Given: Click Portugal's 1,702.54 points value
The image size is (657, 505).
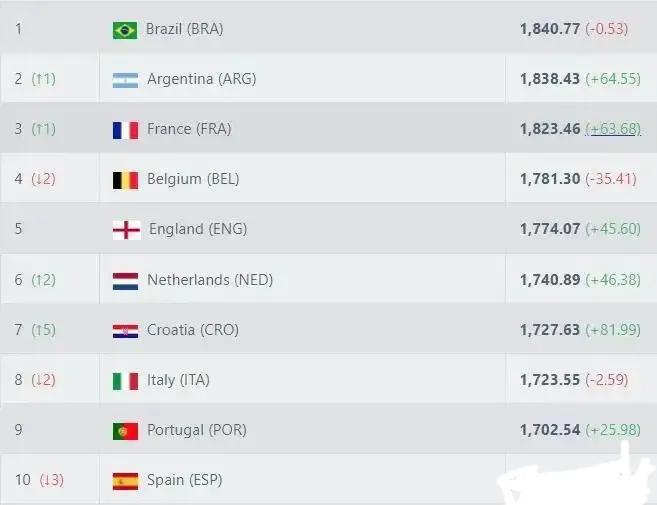Looking at the screenshot, I should pos(550,430).
